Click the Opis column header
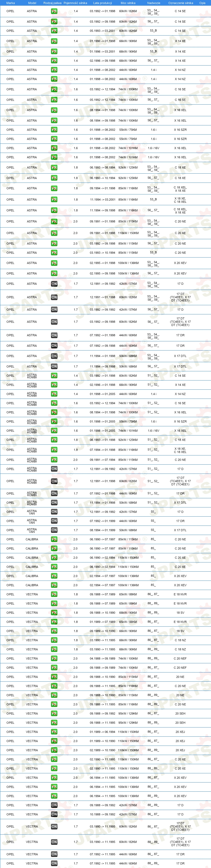This screenshot has height=868, width=211. (x=202, y=3)
